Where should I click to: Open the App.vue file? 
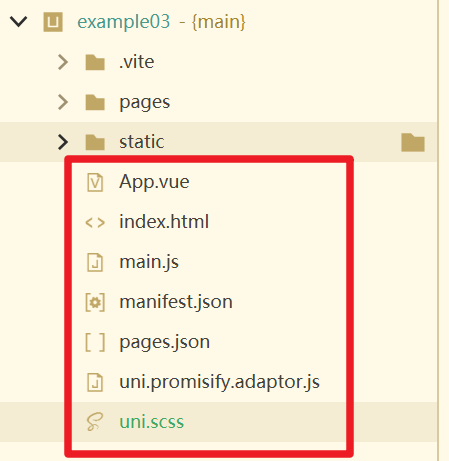click(x=154, y=182)
